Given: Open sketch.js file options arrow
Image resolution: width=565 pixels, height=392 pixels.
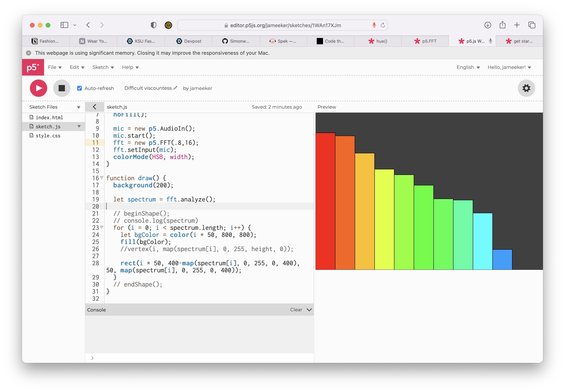Looking at the screenshot, I should pyautogui.click(x=79, y=126).
